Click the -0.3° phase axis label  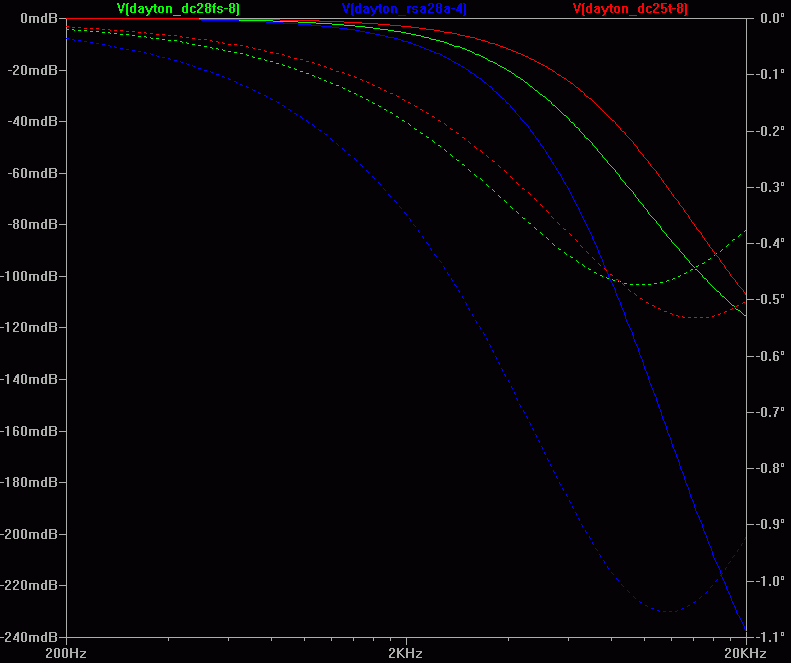[769, 187]
